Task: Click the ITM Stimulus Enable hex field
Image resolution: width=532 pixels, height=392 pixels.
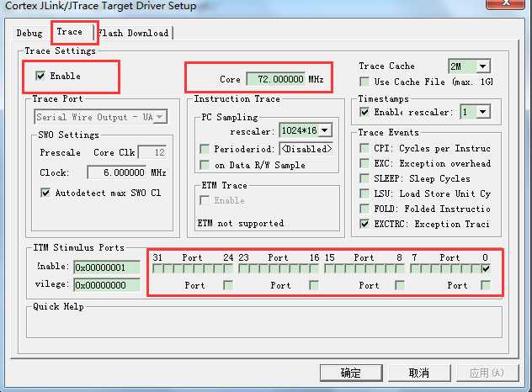Action: tap(107, 268)
